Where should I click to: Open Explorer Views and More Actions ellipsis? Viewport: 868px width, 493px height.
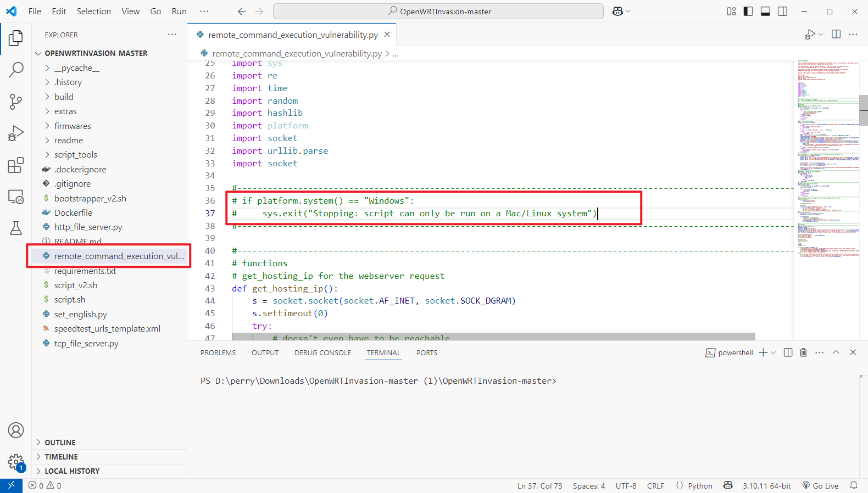173,34
